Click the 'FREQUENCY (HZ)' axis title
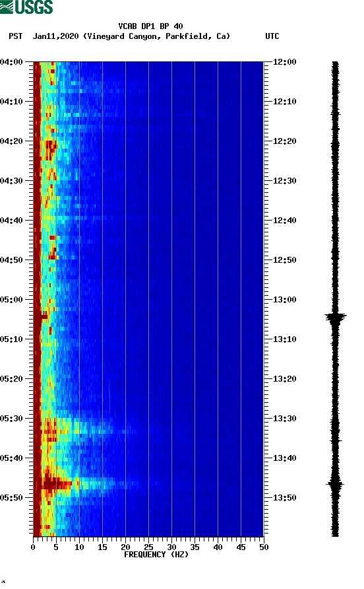364x589 pixels. [156, 555]
